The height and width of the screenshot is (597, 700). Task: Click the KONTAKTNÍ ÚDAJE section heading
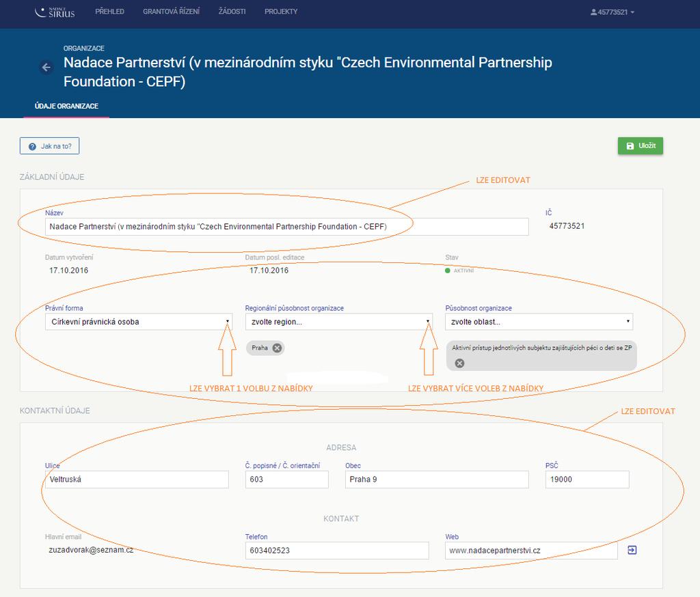(55, 411)
